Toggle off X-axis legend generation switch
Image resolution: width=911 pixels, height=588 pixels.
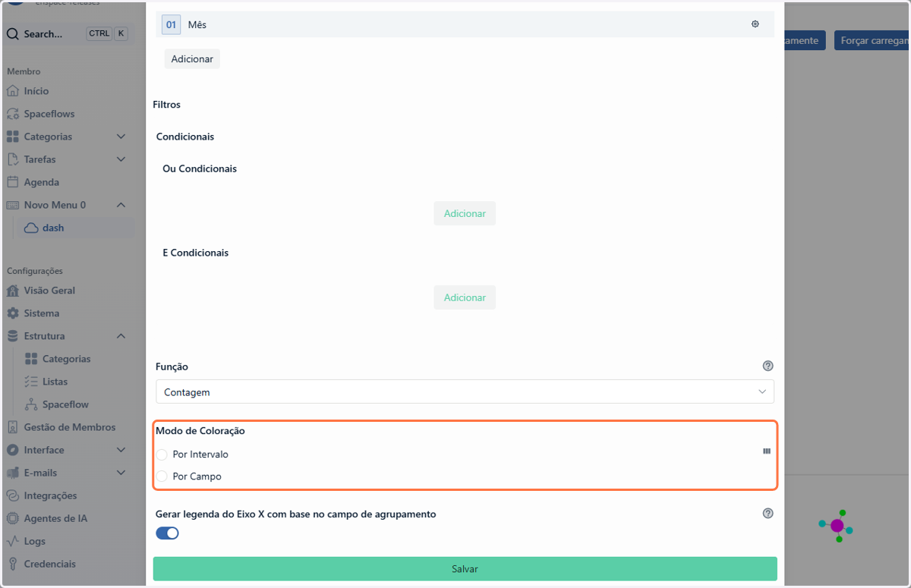pos(167,533)
